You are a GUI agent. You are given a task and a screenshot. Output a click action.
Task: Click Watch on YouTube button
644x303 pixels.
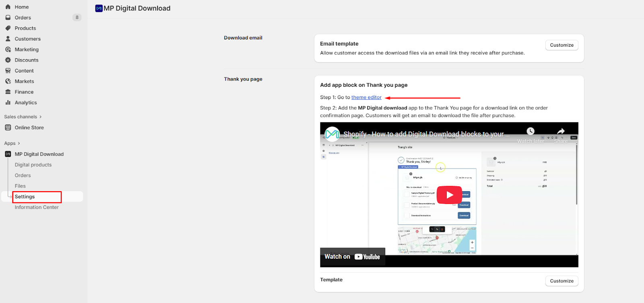click(352, 257)
